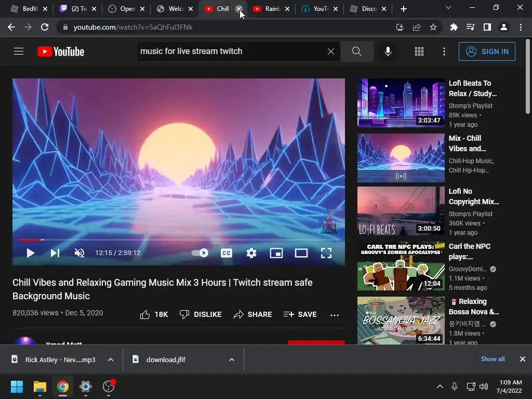Install app icon in address bar

click(x=400, y=27)
